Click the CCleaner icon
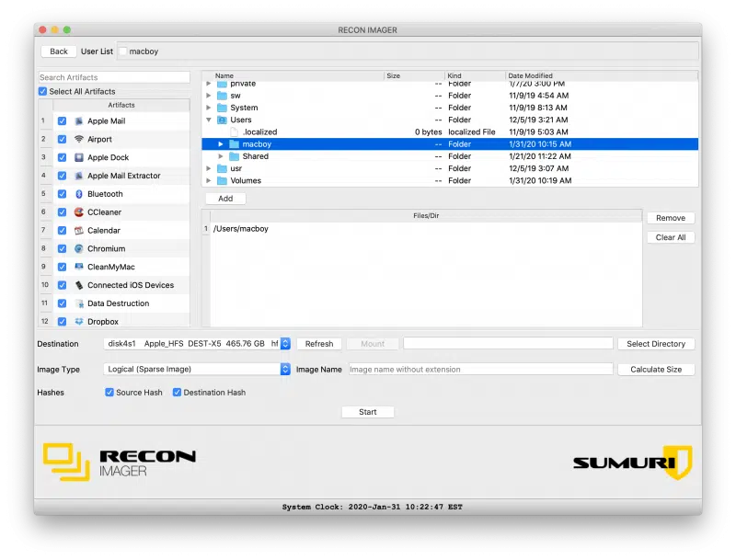Screen dimensions: 736x560 79,212
